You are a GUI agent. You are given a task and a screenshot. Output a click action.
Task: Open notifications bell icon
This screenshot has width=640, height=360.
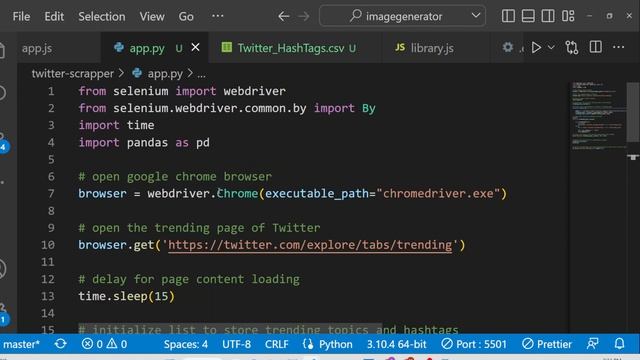[x=619, y=344]
